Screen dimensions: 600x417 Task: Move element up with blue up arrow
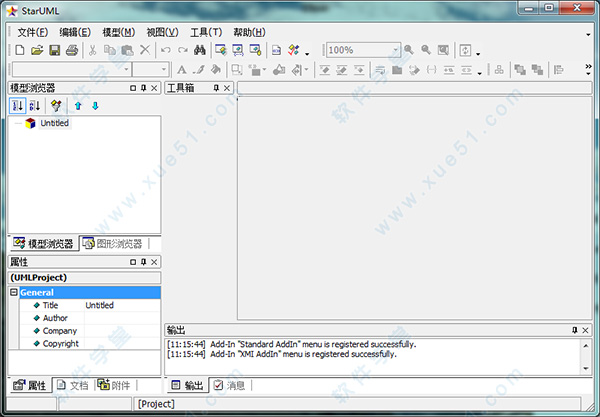pos(78,106)
